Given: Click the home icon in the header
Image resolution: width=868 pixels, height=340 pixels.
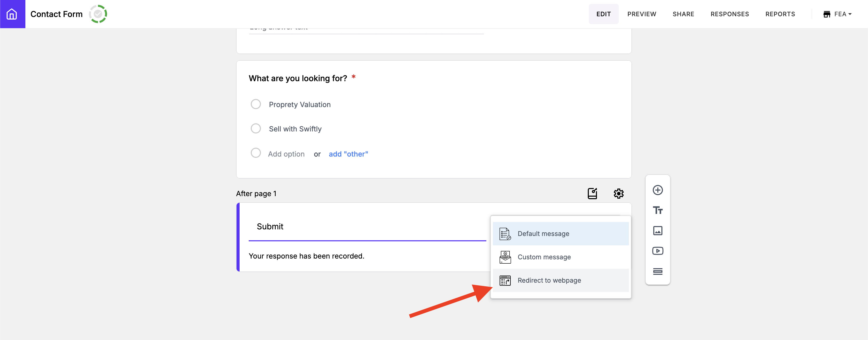Looking at the screenshot, I should [x=12, y=14].
